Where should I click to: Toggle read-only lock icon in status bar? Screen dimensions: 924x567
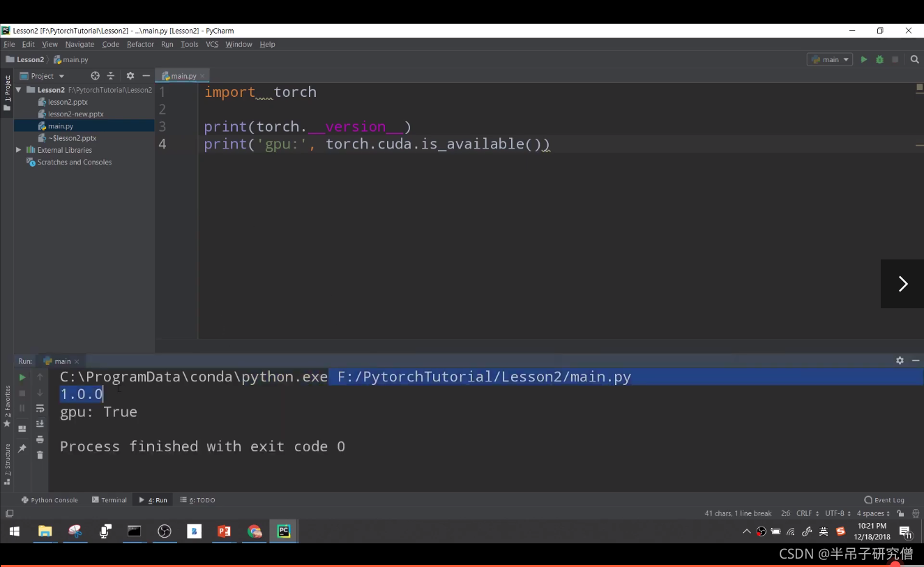tap(901, 513)
